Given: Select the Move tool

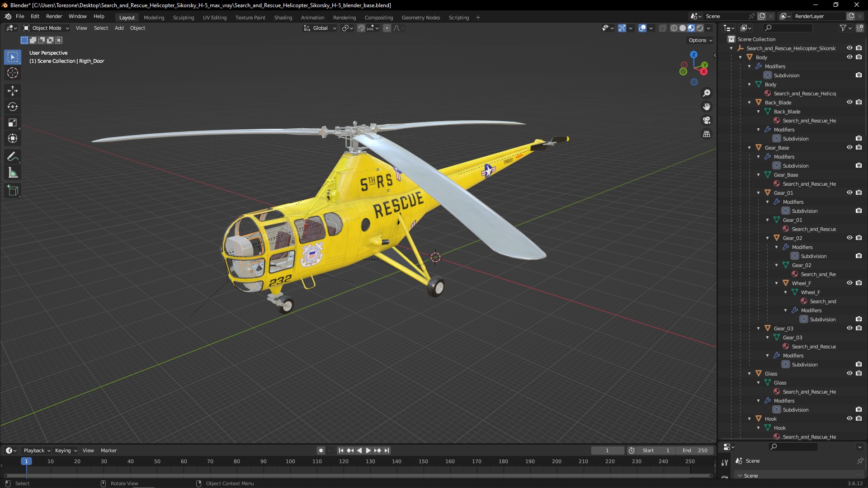Looking at the screenshot, I should (13, 91).
